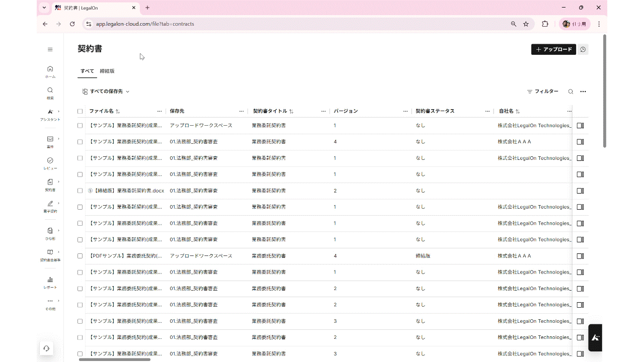This screenshot has width=644, height=362.
Task: Click the horizontal scrollbar at table bottom
Action: 115,359
